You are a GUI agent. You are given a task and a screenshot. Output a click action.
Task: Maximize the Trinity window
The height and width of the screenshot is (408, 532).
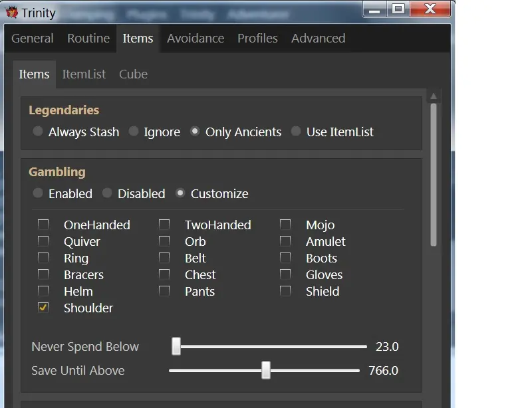tap(398, 9)
